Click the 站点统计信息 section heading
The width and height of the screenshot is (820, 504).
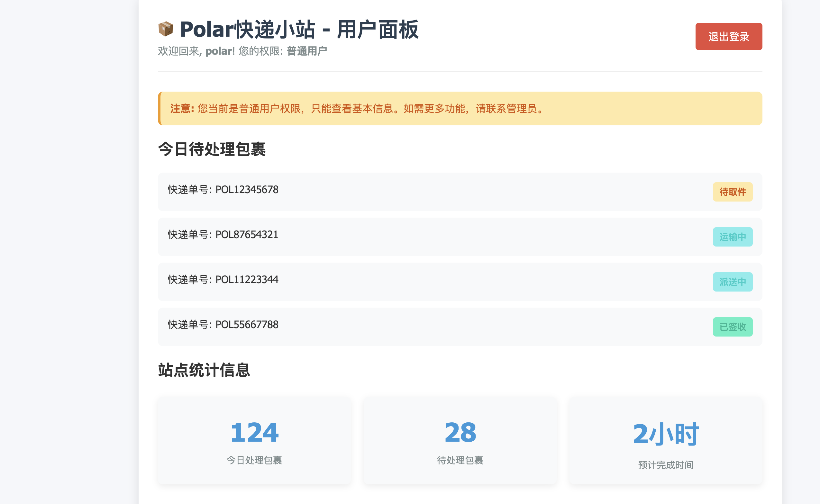click(204, 370)
